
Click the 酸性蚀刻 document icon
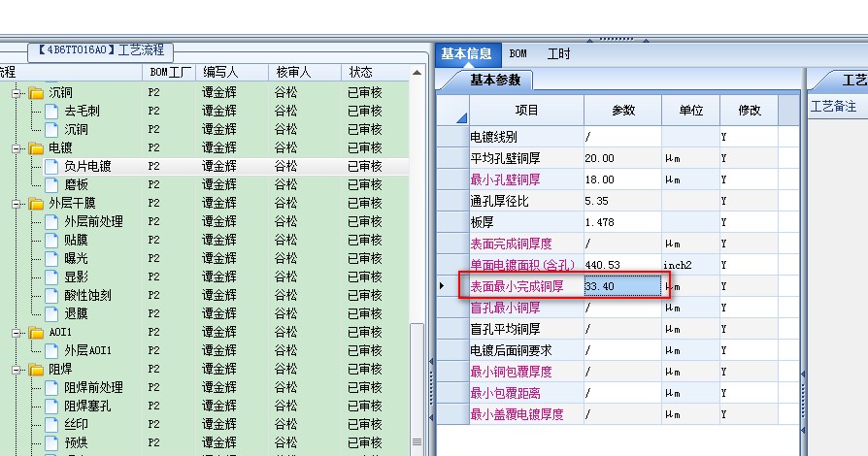(51, 296)
